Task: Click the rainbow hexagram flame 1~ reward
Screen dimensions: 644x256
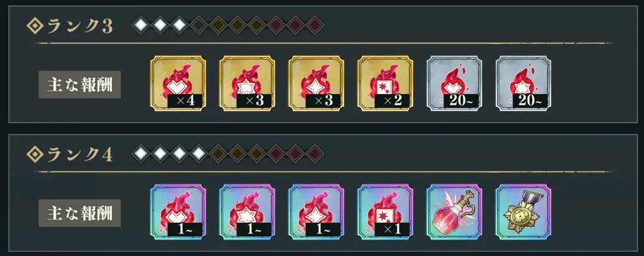Action: (247, 212)
